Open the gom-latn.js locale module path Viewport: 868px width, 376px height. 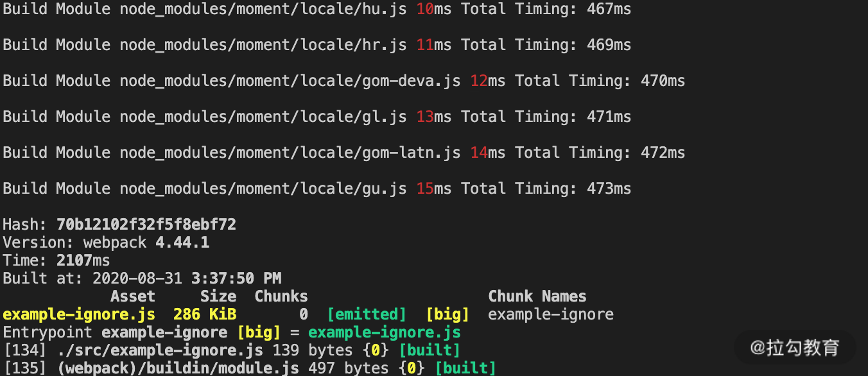point(290,153)
